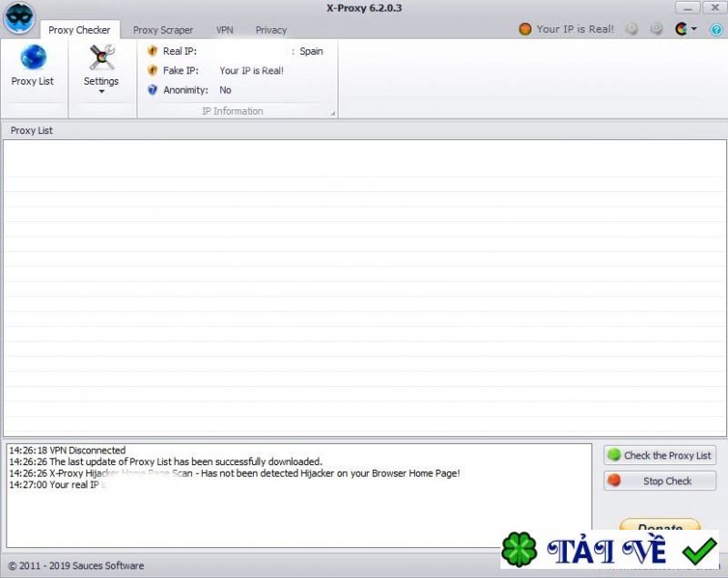Click the X-Proxy logo in the title bar
Image resolution: width=728 pixels, height=578 pixels.
pos(18,18)
